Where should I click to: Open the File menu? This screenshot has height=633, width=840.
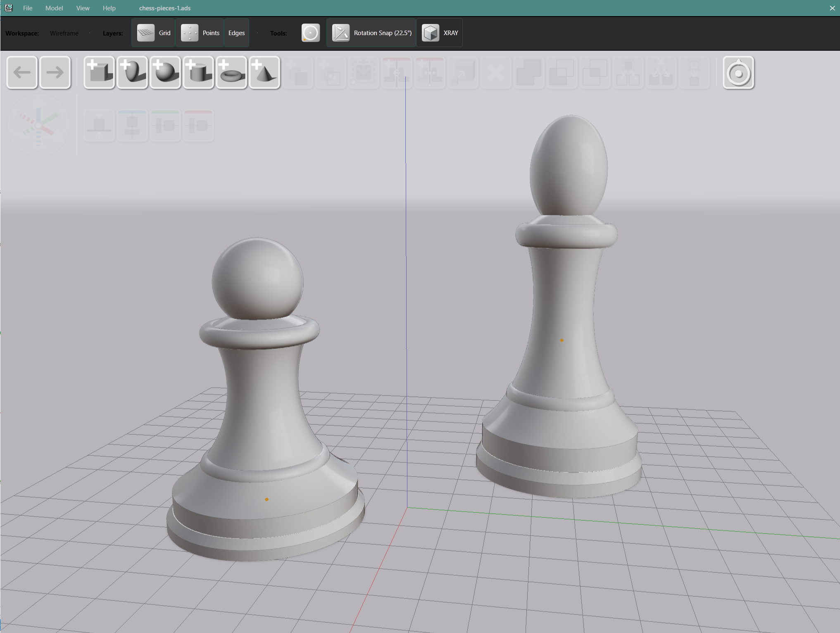click(27, 8)
